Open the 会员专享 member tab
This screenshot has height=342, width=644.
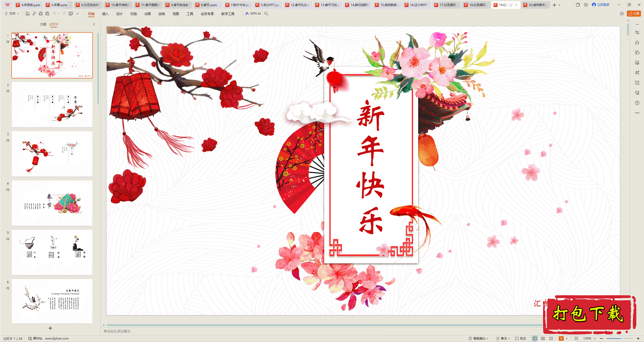tap(207, 14)
